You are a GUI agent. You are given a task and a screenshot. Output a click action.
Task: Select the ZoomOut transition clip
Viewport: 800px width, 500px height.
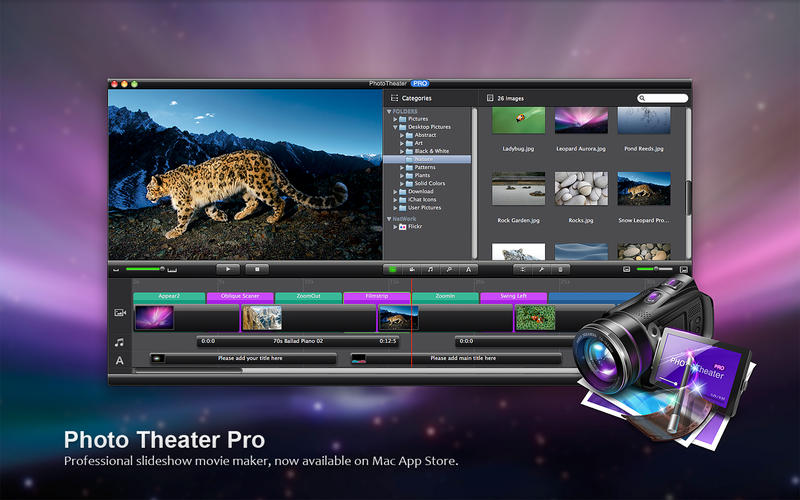[308, 297]
